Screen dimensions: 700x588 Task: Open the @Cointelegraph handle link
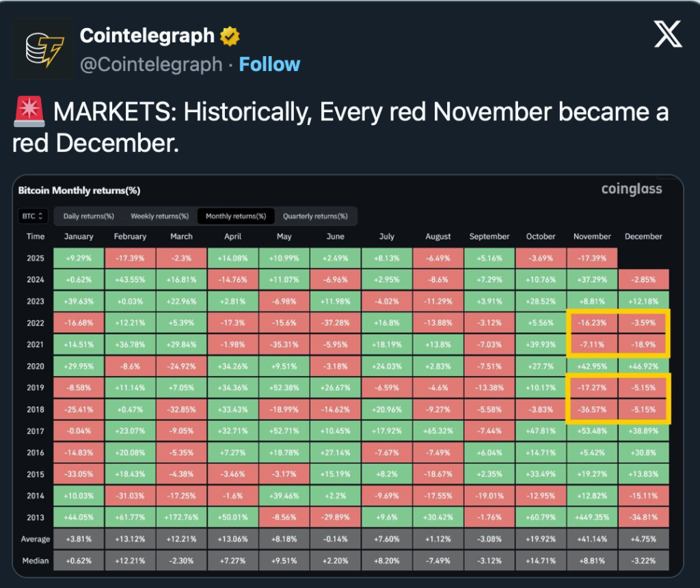pyautogui.click(x=151, y=64)
